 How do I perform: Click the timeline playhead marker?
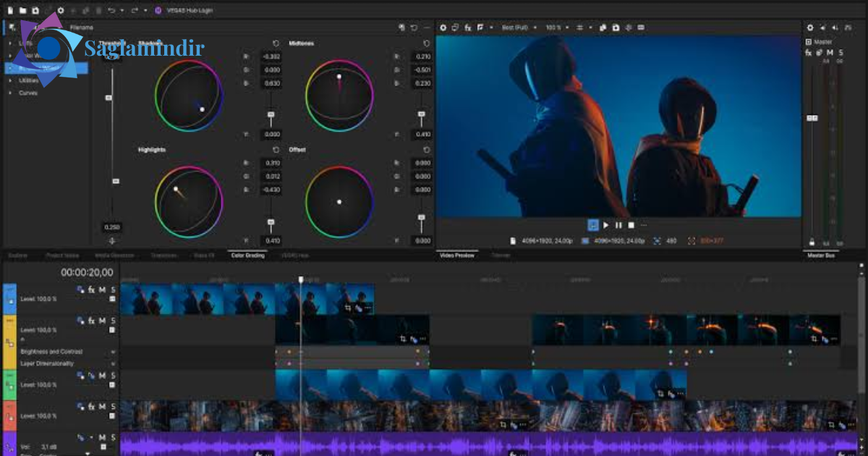(x=302, y=279)
